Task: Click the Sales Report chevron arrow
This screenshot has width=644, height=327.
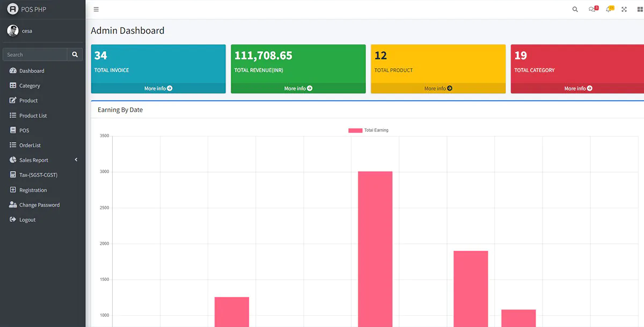Action: (x=76, y=160)
